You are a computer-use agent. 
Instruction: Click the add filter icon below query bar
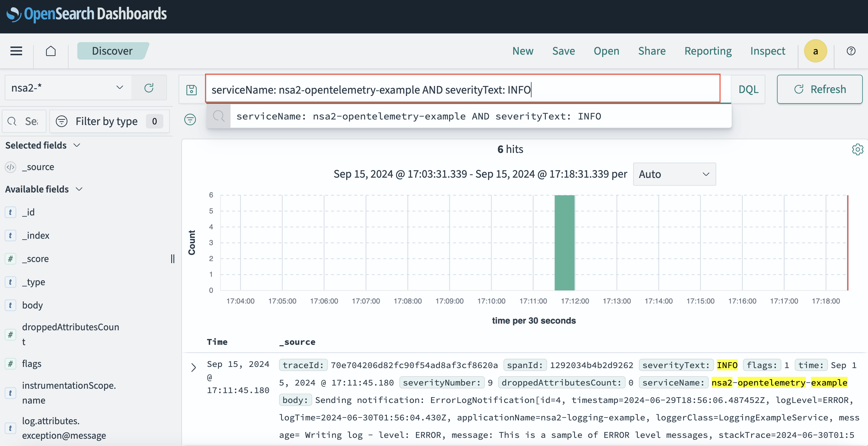coord(190,119)
